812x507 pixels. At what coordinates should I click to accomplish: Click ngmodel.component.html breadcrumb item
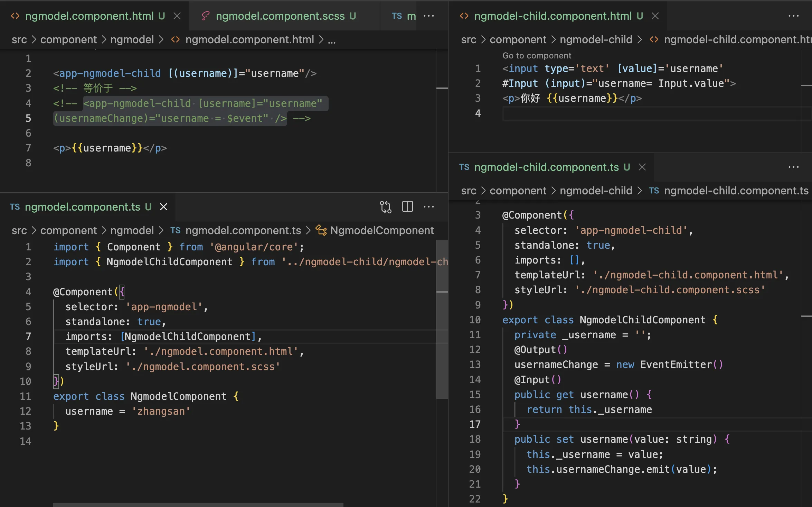249,39
